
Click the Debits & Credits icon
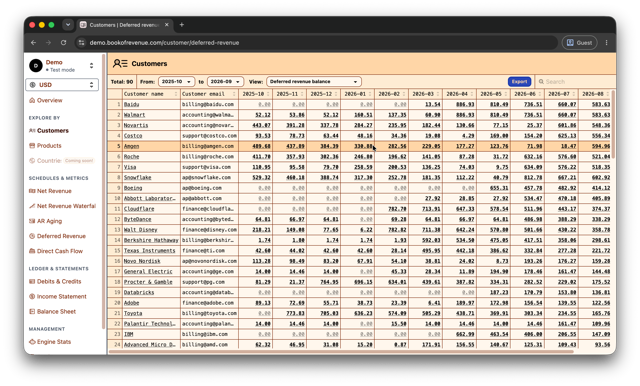click(x=32, y=282)
